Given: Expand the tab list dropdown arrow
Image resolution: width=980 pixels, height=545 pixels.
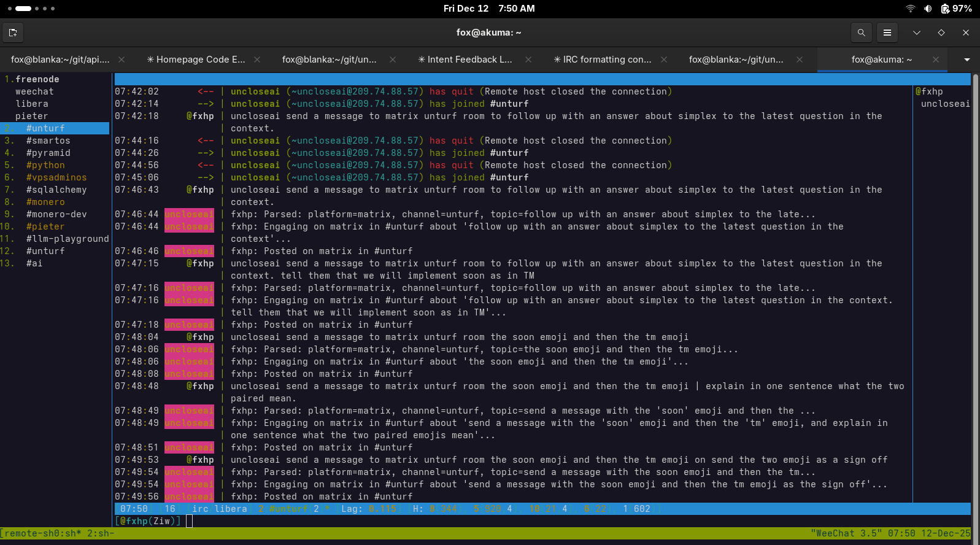Looking at the screenshot, I should click(x=966, y=60).
